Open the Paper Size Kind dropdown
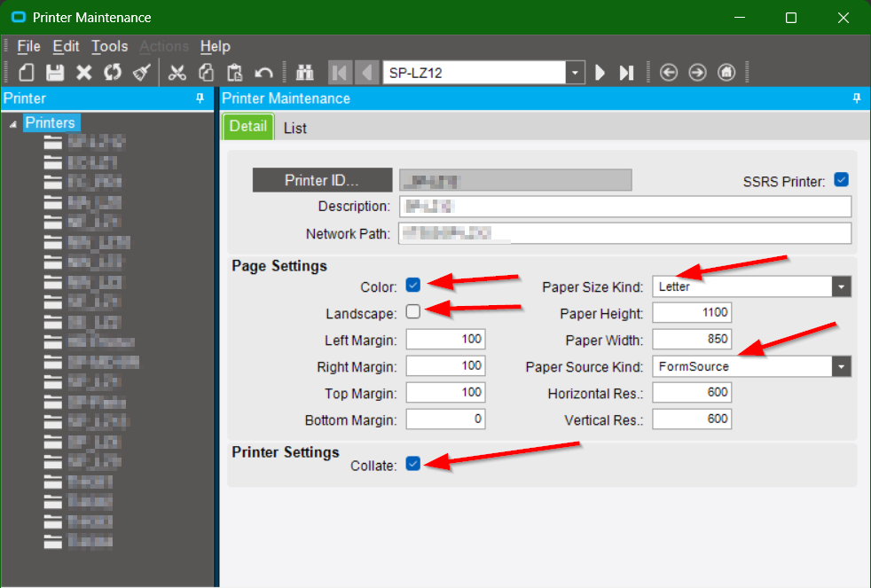Viewport: 871px width, 588px height. pyautogui.click(x=841, y=287)
